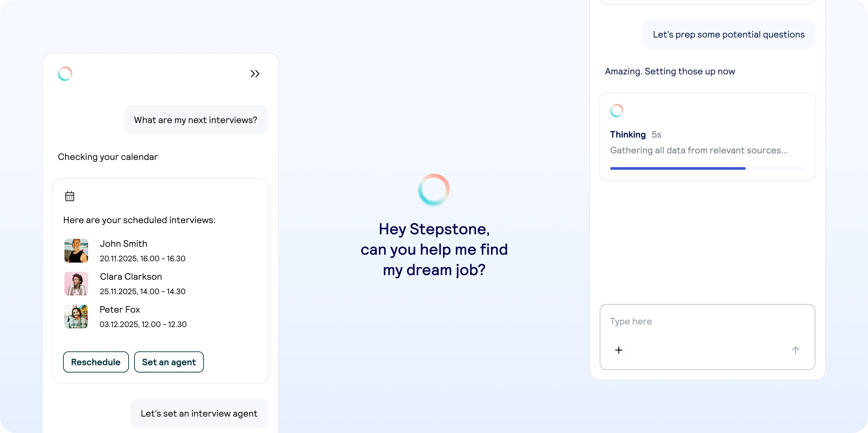Open Peter Fox's profile photo
Image resolution: width=868 pixels, height=433 pixels.
click(x=76, y=316)
